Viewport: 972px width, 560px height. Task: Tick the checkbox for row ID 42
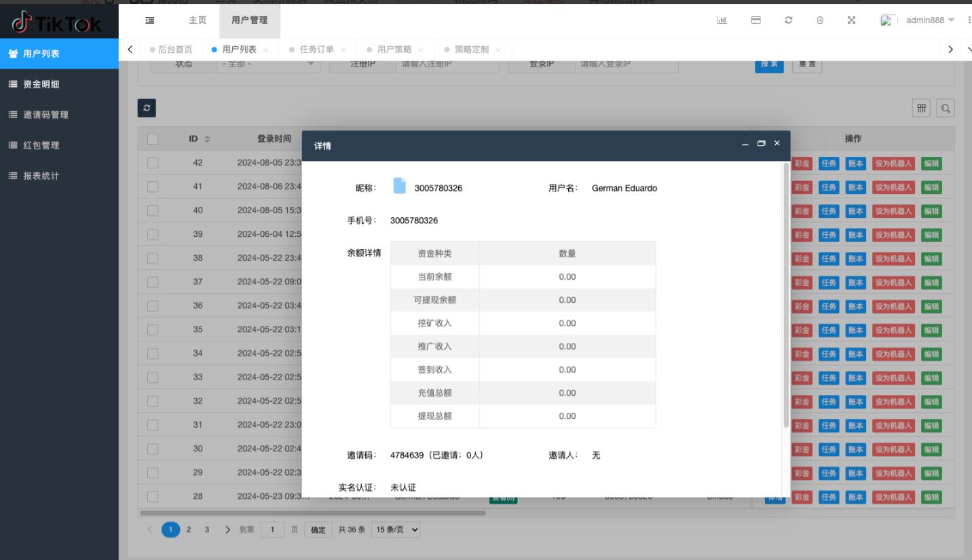(153, 163)
